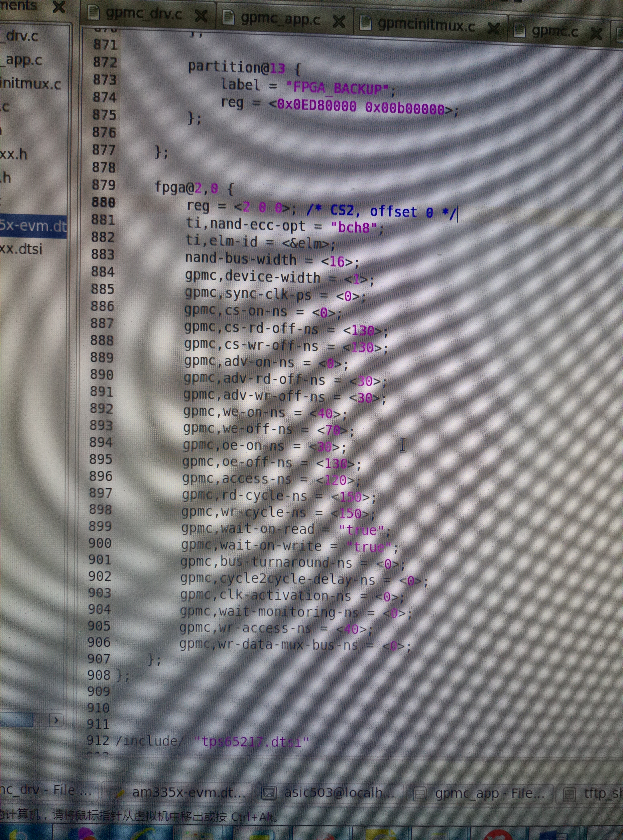Click the X on the gpmc.c tab
Viewport: 623px width, 840px height.
pos(596,34)
